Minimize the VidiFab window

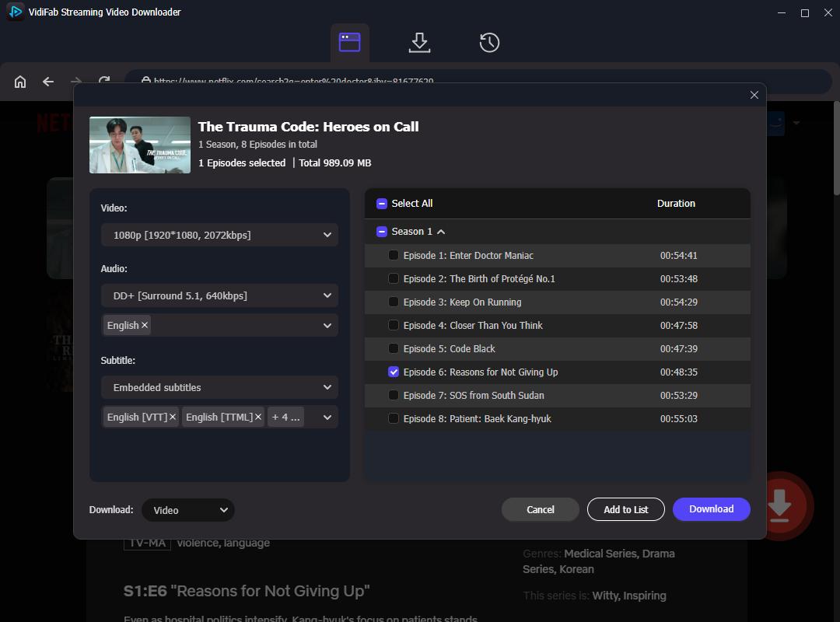point(782,12)
